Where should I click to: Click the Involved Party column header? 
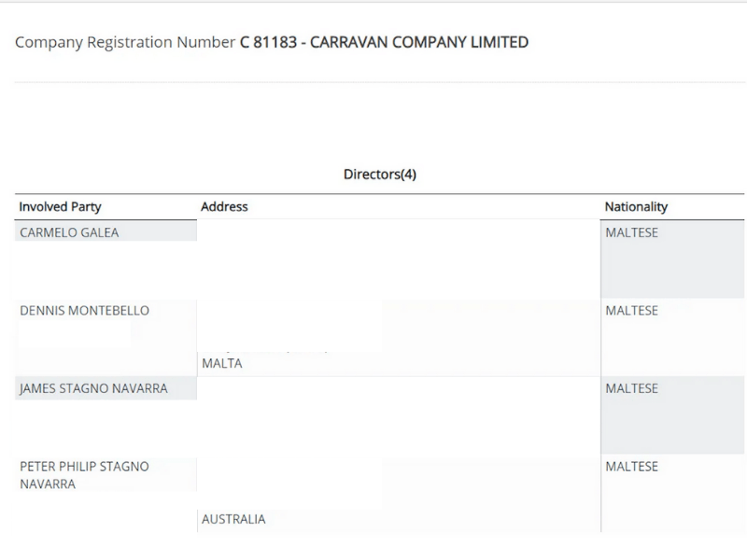click(61, 206)
